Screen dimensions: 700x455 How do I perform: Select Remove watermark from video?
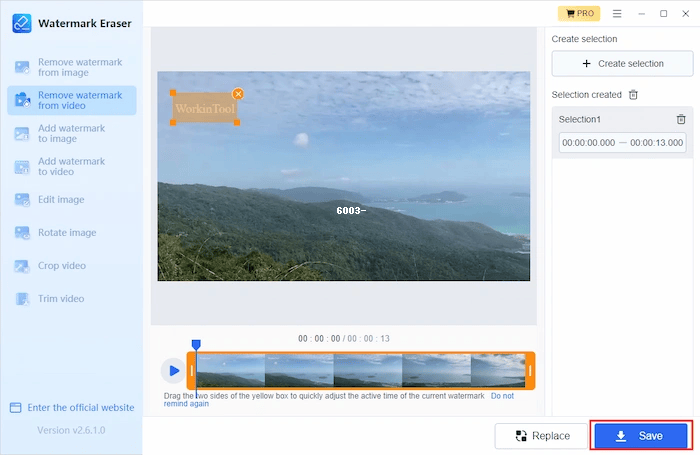pos(71,100)
